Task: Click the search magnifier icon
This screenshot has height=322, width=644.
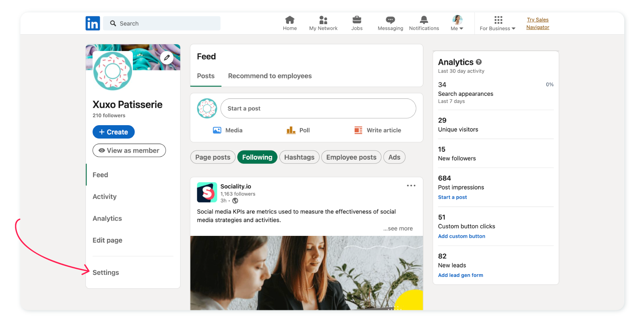Action: pos(113,23)
